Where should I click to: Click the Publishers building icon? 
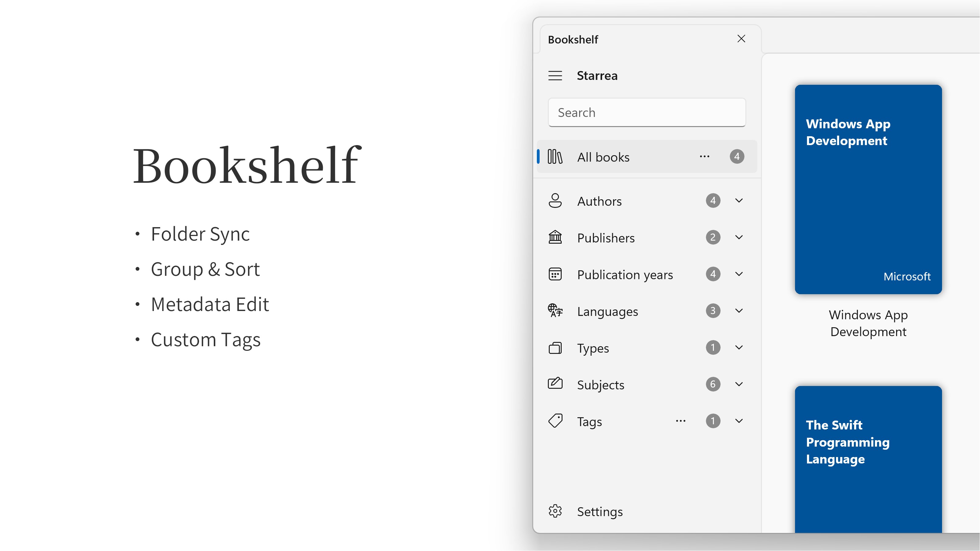point(555,237)
